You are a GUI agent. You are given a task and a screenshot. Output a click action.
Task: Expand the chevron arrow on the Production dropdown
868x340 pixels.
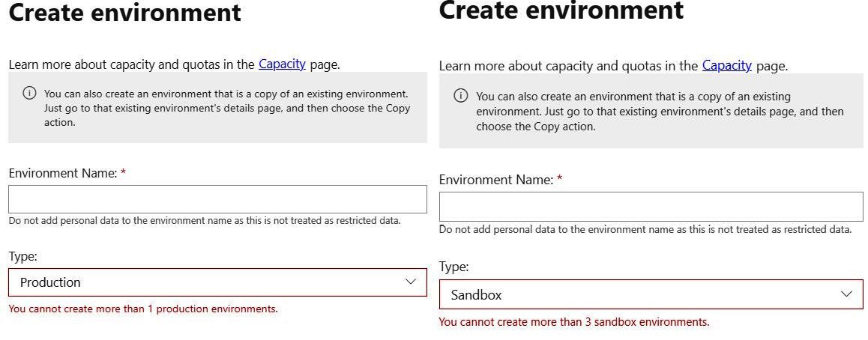click(411, 282)
